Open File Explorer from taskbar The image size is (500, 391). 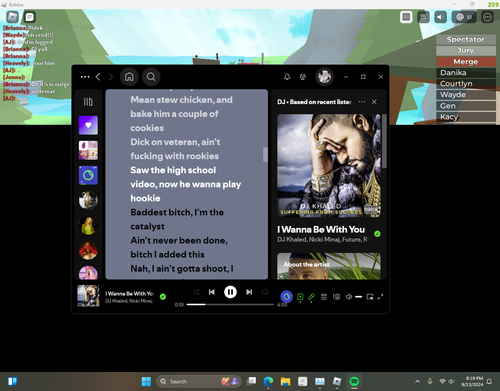tap(285, 381)
